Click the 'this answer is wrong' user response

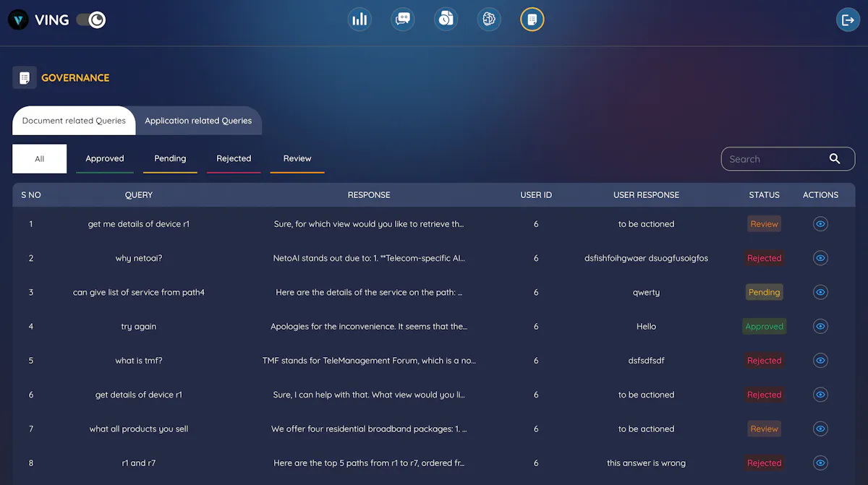(646, 463)
